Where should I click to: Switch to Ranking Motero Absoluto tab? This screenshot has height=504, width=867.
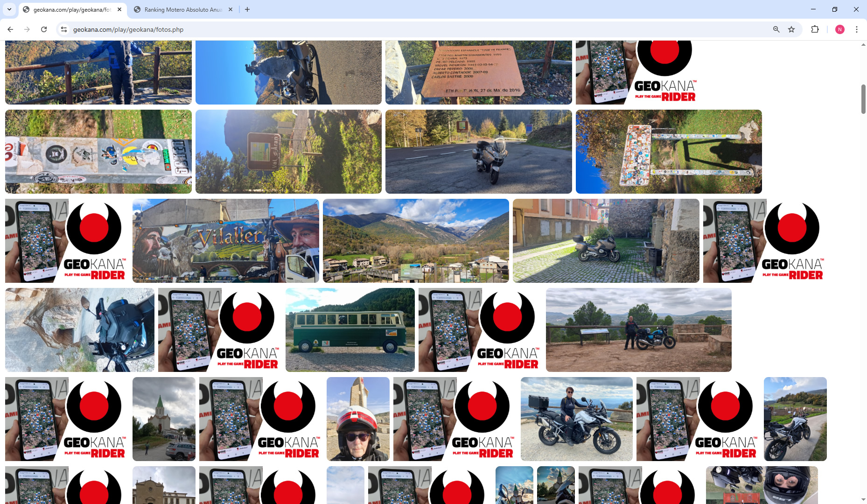[x=182, y=9]
